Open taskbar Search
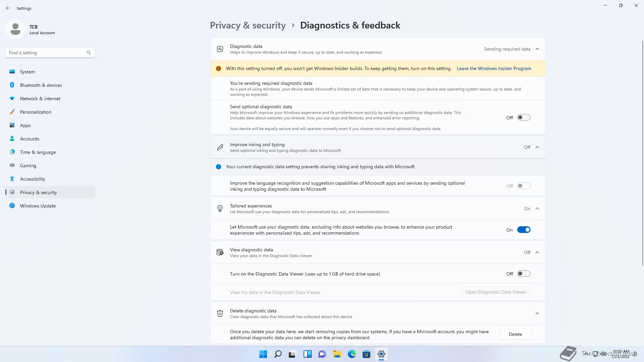644x362 pixels. 278,354
